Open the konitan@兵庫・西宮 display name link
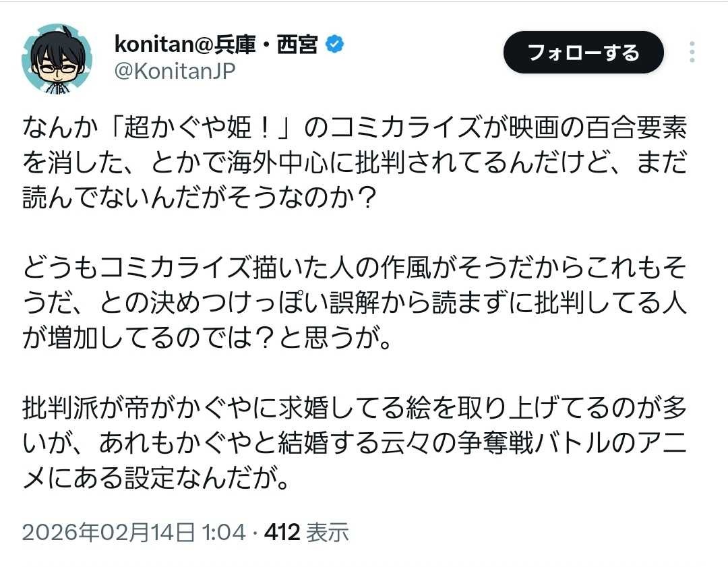 pyautogui.click(x=216, y=44)
